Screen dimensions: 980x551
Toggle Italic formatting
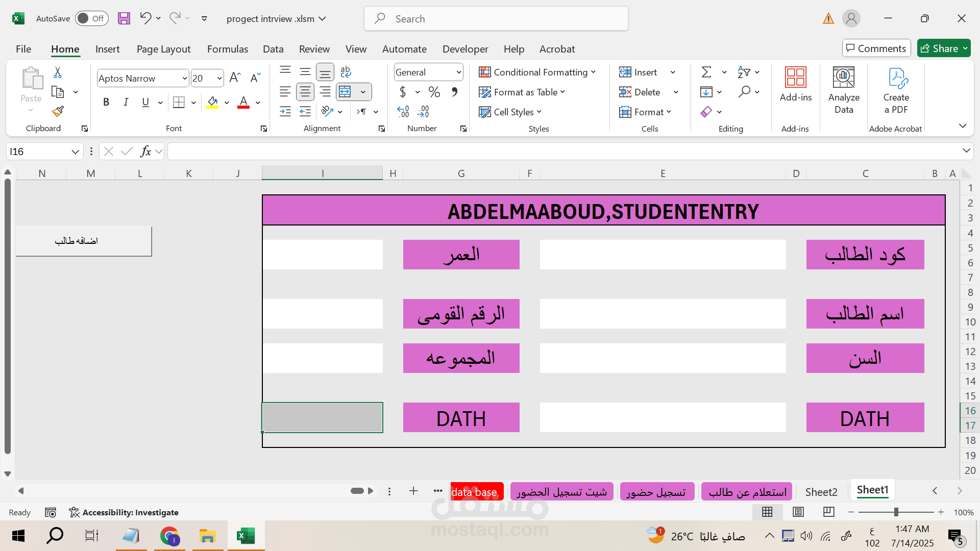click(x=126, y=102)
